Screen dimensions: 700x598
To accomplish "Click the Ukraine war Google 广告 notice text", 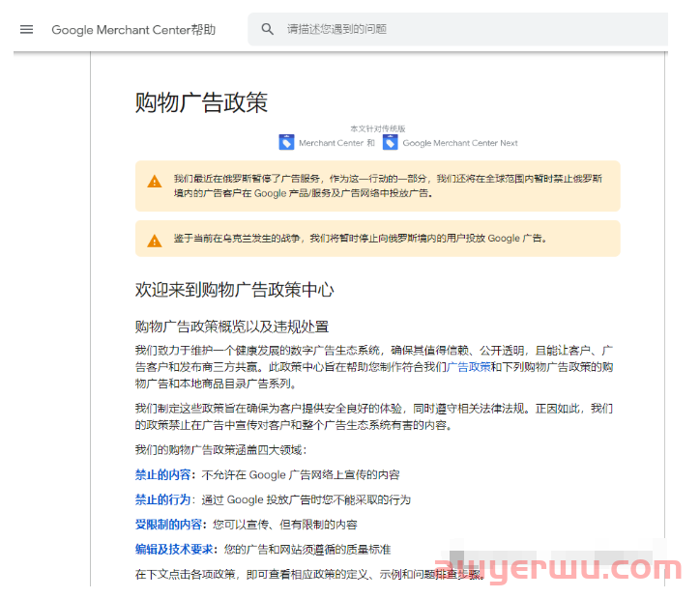I will coord(360,238).
